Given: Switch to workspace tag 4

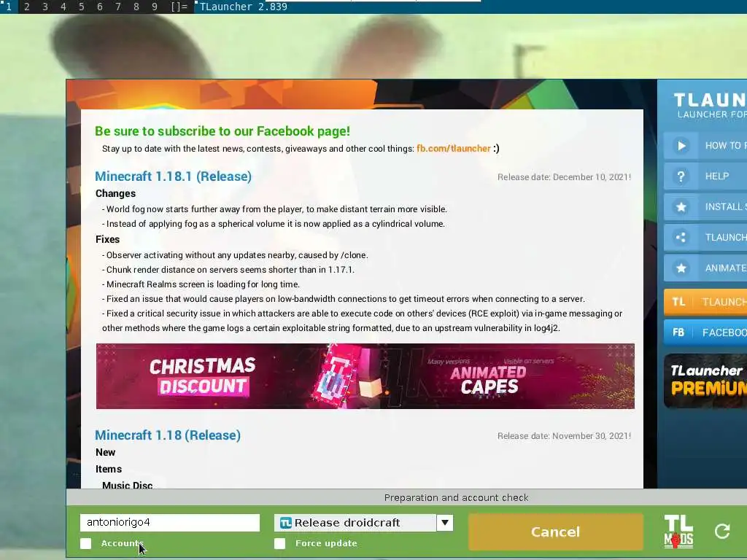Looking at the screenshot, I should pos(63,7).
